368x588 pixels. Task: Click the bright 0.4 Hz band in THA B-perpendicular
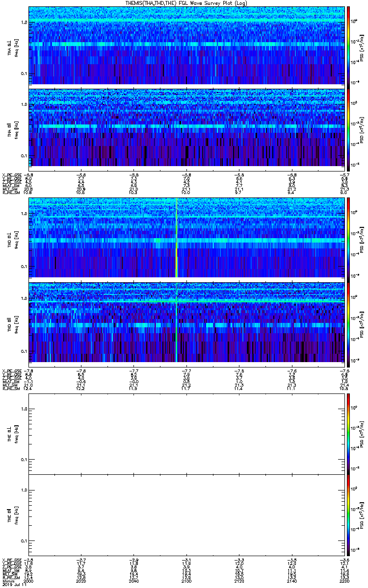186,44
